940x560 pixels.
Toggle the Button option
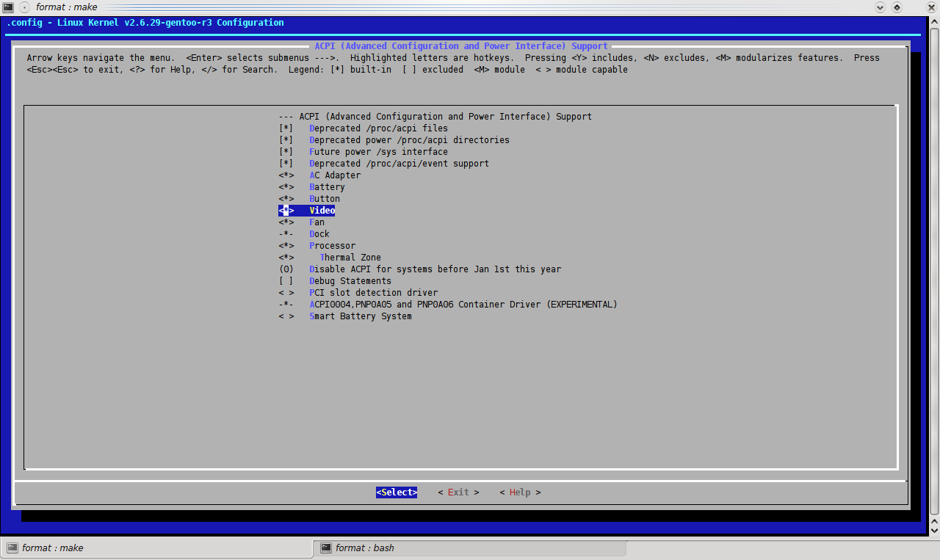[x=309, y=199]
